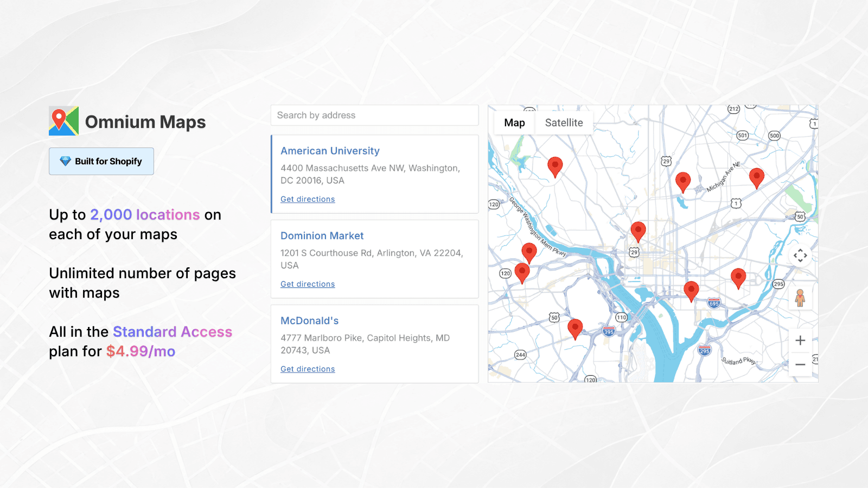The width and height of the screenshot is (868, 488).
Task: Click the 4400 Massachusetts Ave NW address
Action: (x=370, y=174)
